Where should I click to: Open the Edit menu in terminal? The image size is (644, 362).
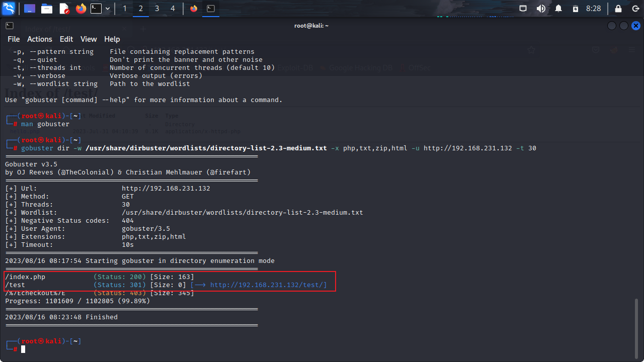(x=66, y=39)
